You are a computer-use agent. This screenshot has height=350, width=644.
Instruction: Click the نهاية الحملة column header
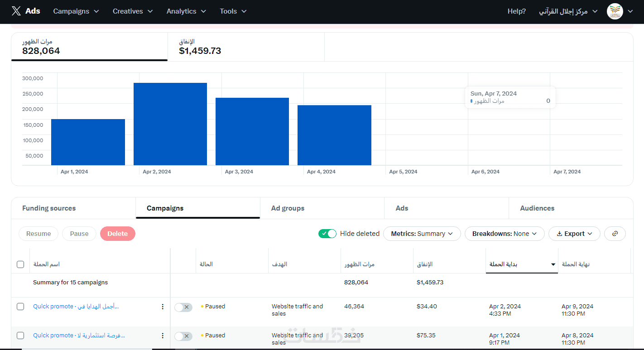click(576, 264)
